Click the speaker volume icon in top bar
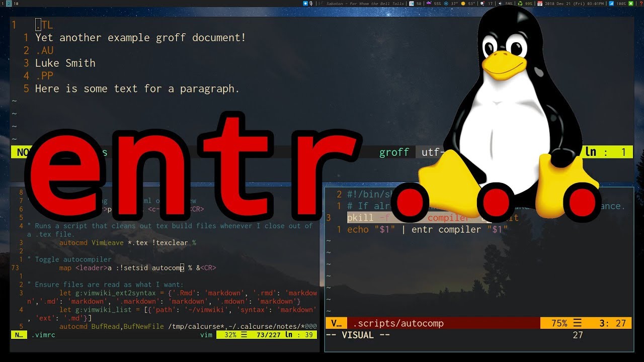644x362 pixels. coord(500,3)
